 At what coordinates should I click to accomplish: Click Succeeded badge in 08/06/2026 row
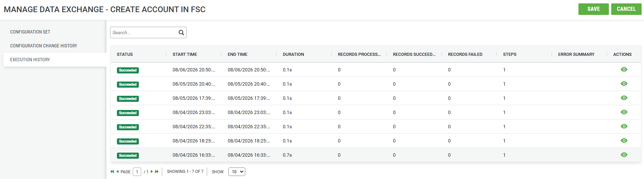128,70
